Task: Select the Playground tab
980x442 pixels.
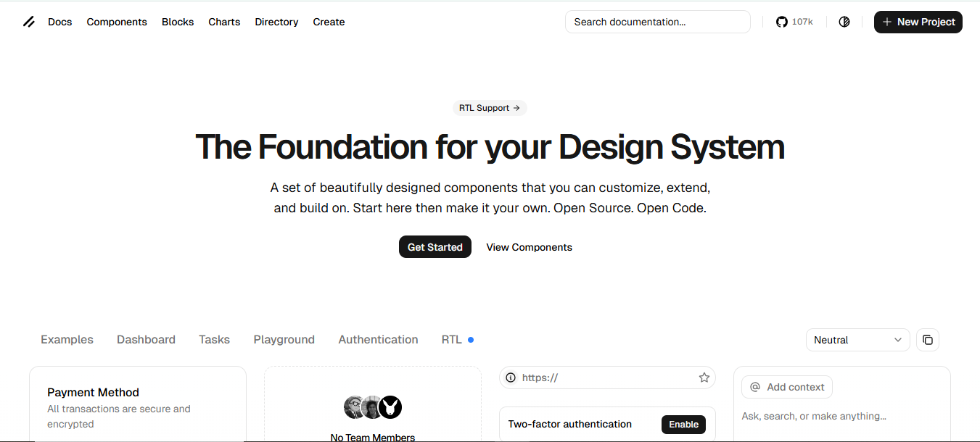Action: pyautogui.click(x=284, y=340)
